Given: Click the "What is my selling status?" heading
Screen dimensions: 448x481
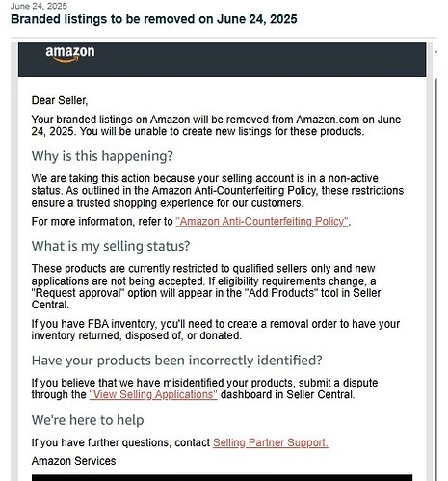Looking at the screenshot, I should pyautogui.click(x=111, y=246).
